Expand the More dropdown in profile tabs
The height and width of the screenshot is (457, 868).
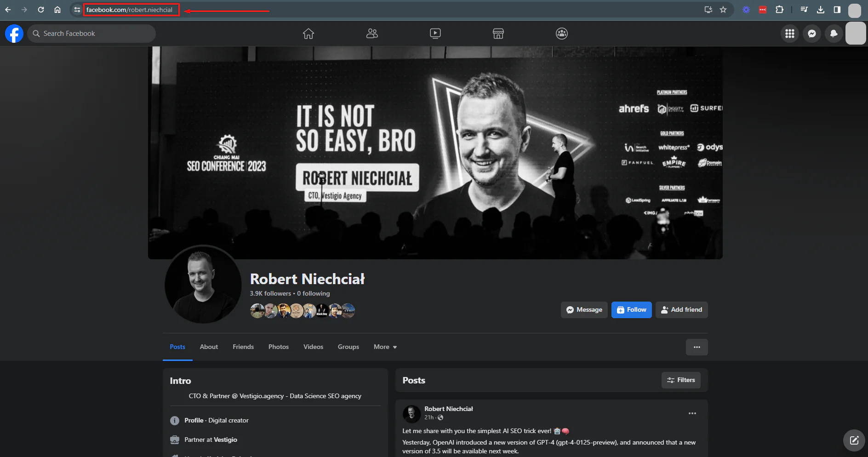[x=385, y=347]
